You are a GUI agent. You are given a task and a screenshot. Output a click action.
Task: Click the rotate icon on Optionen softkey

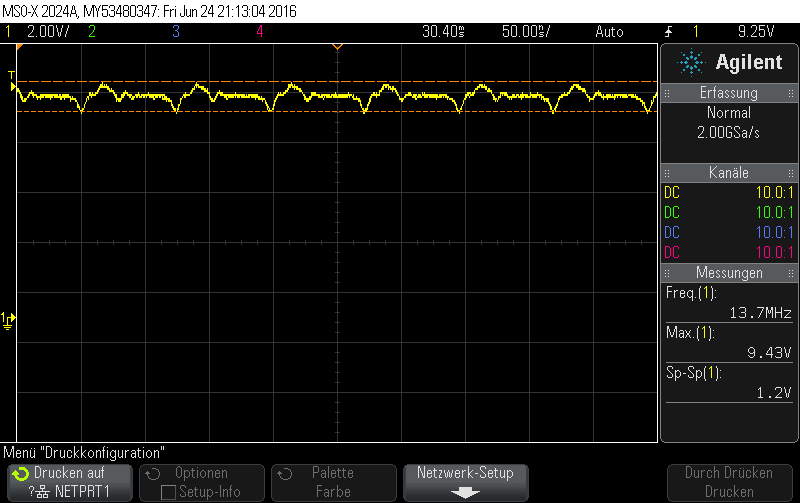click(x=153, y=474)
